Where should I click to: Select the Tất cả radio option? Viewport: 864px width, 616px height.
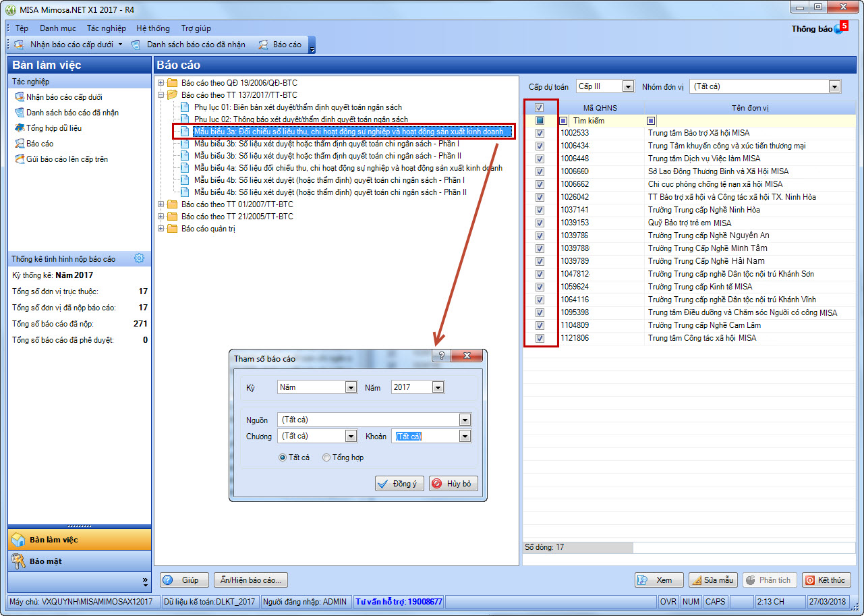(x=283, y=457)
